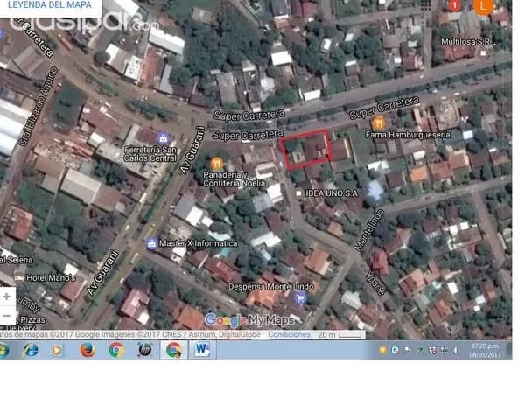This screenshot has height=420, width=525.
Task: Click the Multilosa S.R.L square marker
Action: pyautogui.click(x=483, y=52)
